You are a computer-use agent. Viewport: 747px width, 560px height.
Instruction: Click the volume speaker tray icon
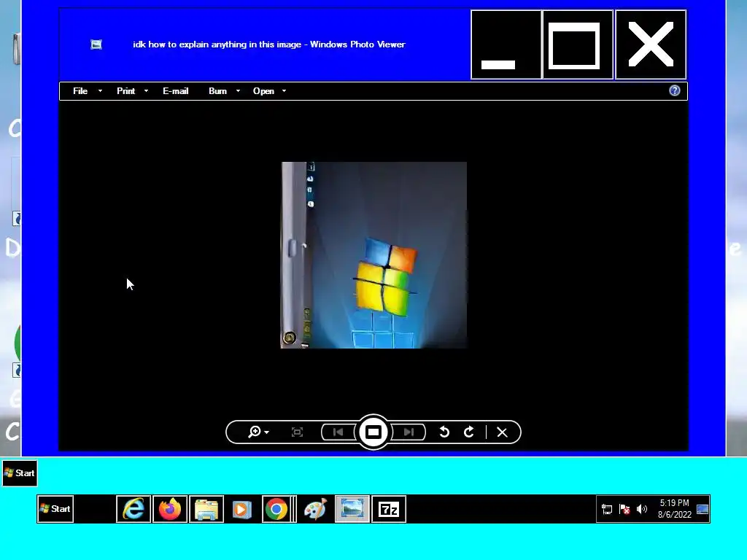coord(642,509)
